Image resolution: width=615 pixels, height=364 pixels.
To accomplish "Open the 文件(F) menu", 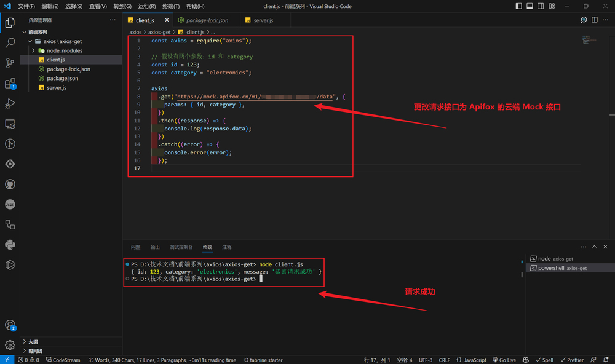I will point(26,6).
